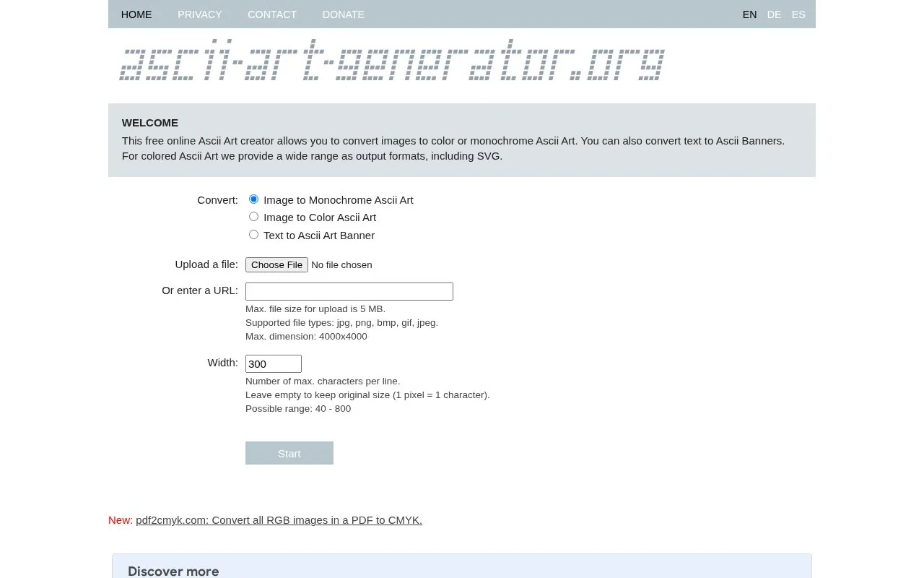Switch language to DE
924x578 pixels.
point(774,14)
